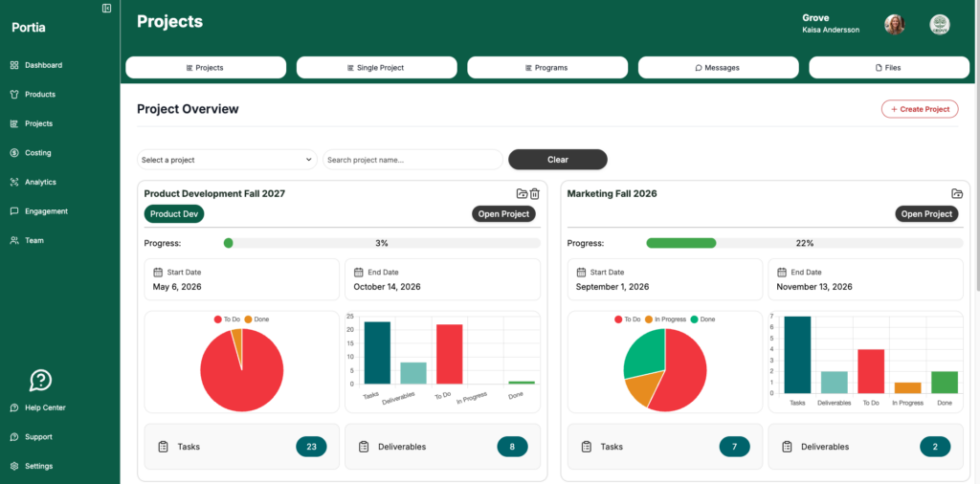Click the 22% progress bar
980x484 pixels.
pos(804,243)
